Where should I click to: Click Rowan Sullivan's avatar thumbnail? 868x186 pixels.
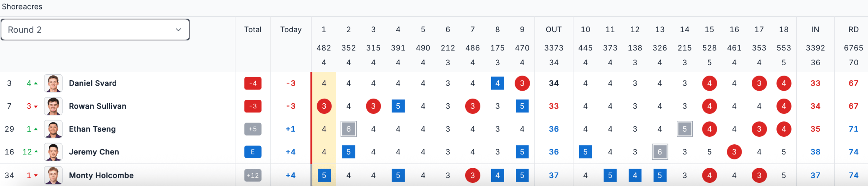point(53,106)
